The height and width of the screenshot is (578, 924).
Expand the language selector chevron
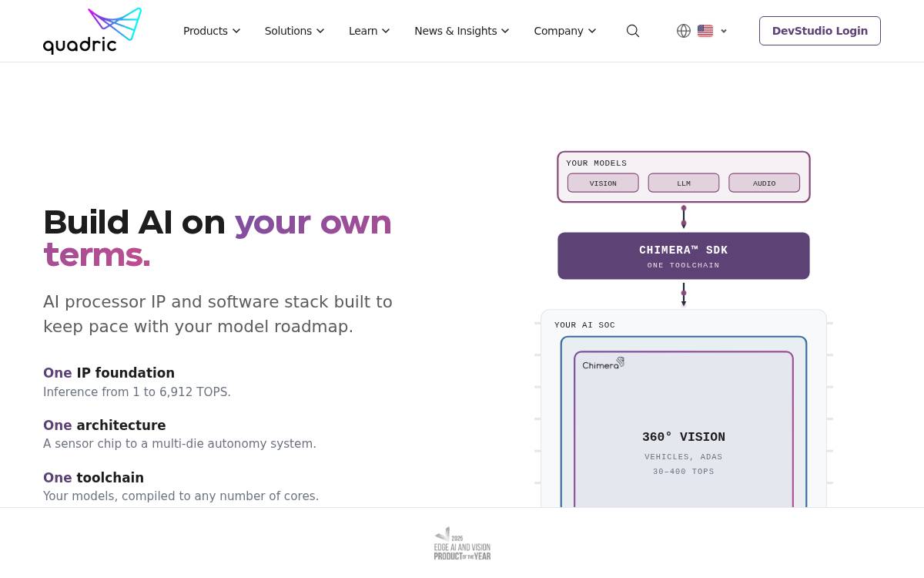pyautogui.click(x=724, y=31)
